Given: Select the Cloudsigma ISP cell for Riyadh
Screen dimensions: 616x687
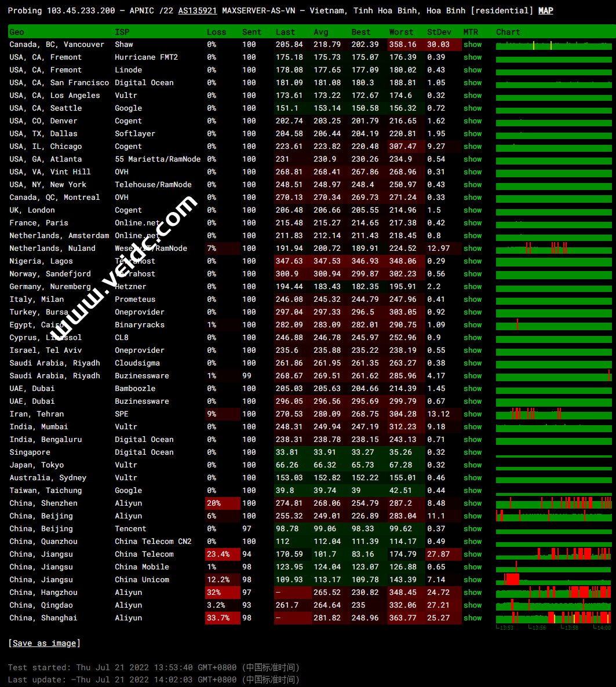Looking at the screenshot, I should pos(137,363).
